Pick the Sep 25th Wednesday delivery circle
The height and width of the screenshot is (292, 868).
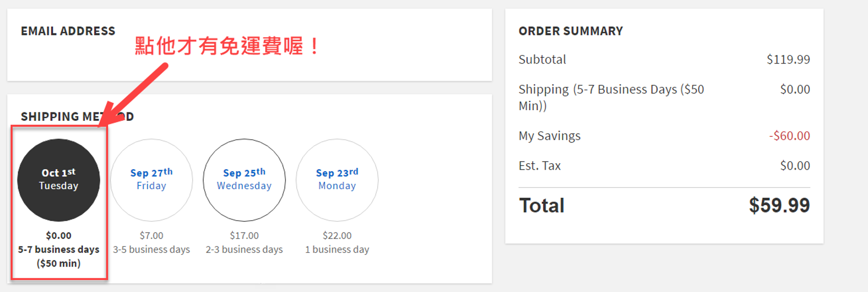(x=244, y=180)
